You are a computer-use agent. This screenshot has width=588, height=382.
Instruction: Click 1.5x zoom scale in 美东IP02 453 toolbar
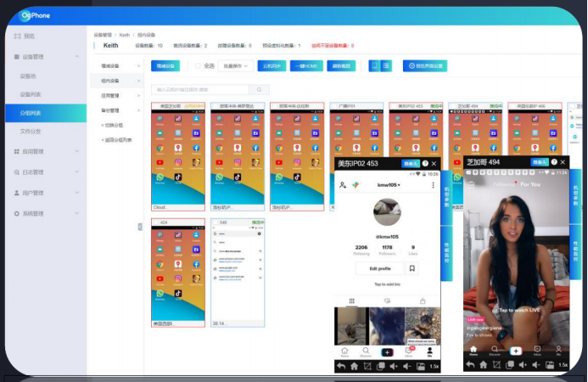point(434,366)
